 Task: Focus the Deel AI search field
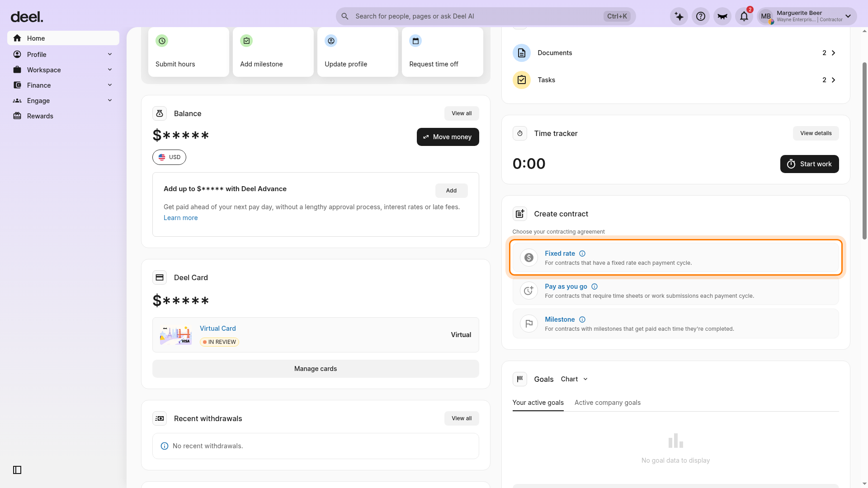pos(486,16)
